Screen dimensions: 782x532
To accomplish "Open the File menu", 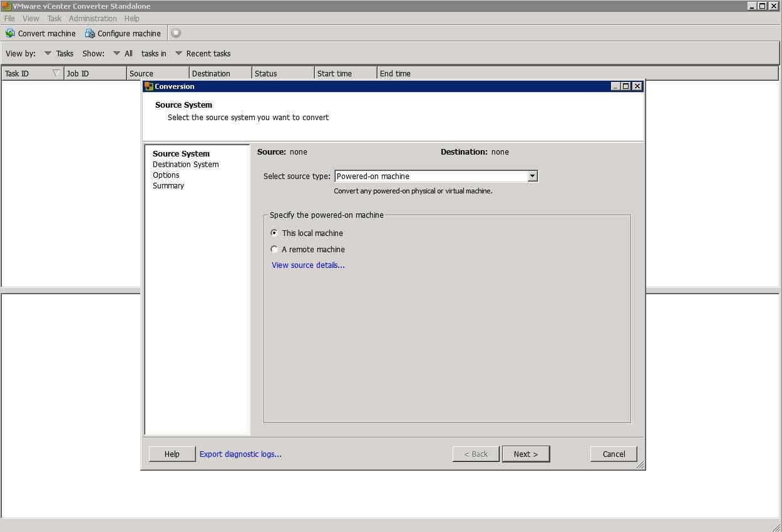I will point(9,19).
